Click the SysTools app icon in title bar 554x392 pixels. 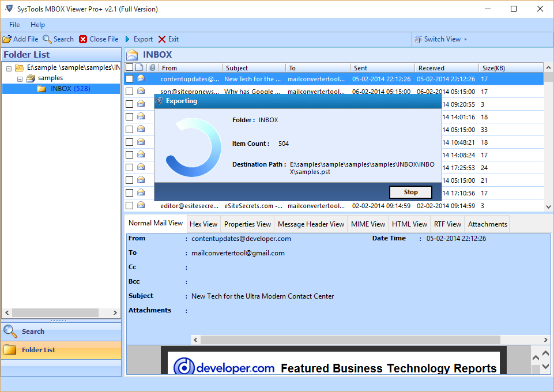(x=10, y=9)
